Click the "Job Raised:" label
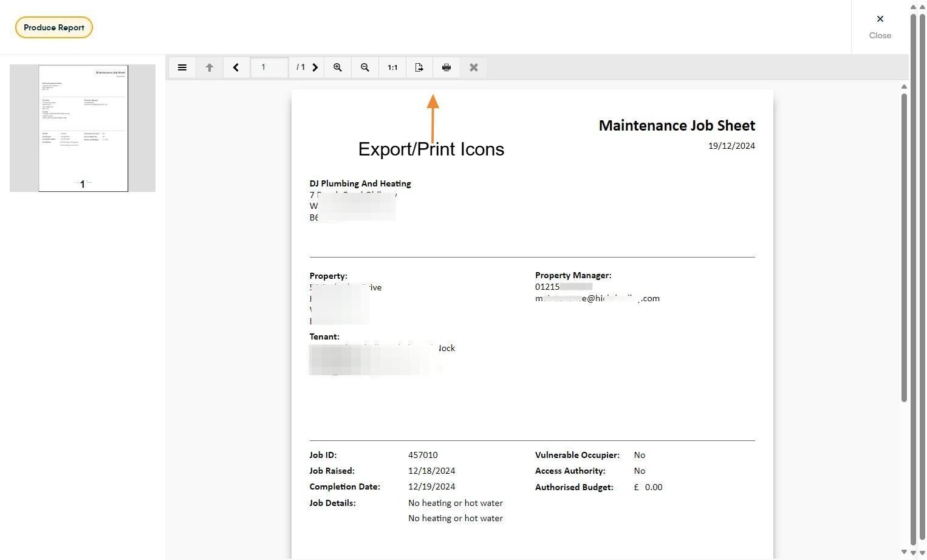927x560 pixels. [x=332, y=471]
